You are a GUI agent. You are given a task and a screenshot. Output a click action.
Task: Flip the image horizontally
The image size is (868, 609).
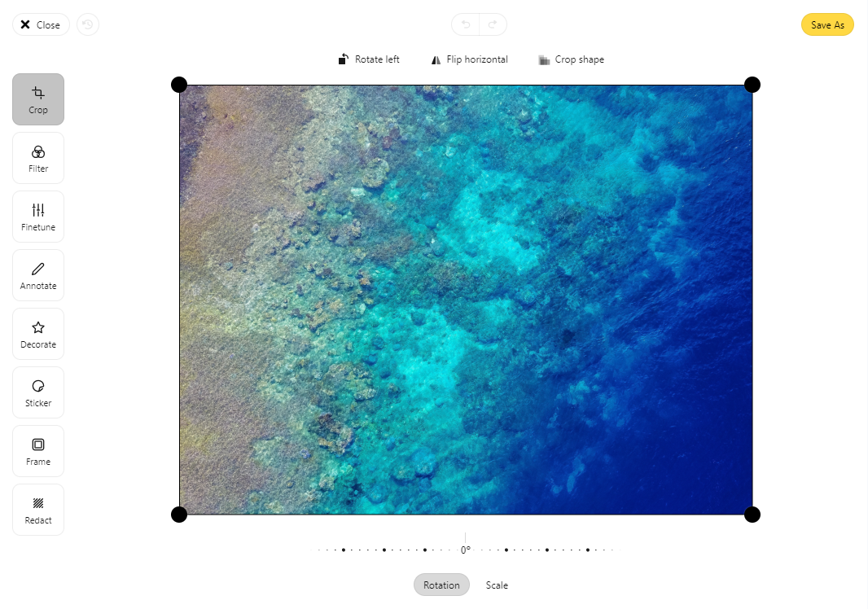(x=470, y=59)
